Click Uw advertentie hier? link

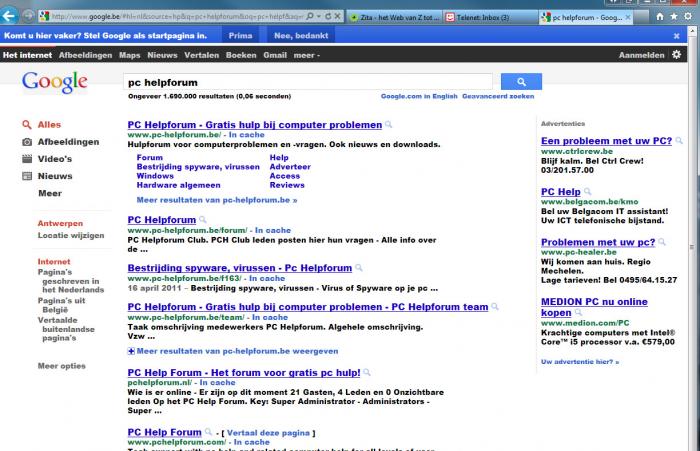point(579,362)
